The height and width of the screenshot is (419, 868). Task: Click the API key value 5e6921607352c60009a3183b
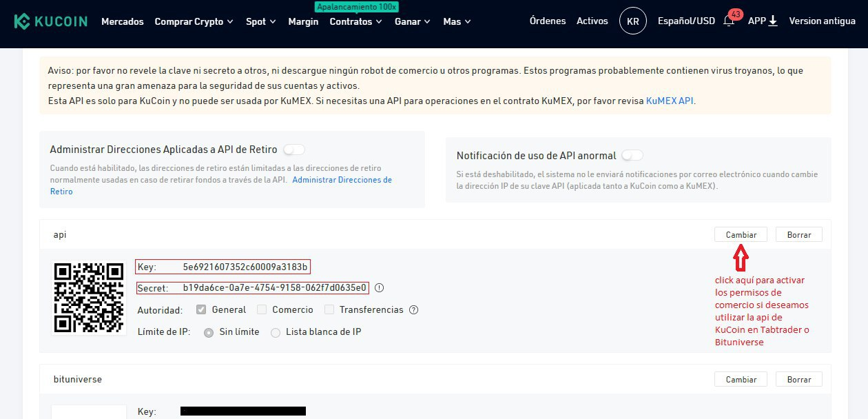[x=245, y=267]
